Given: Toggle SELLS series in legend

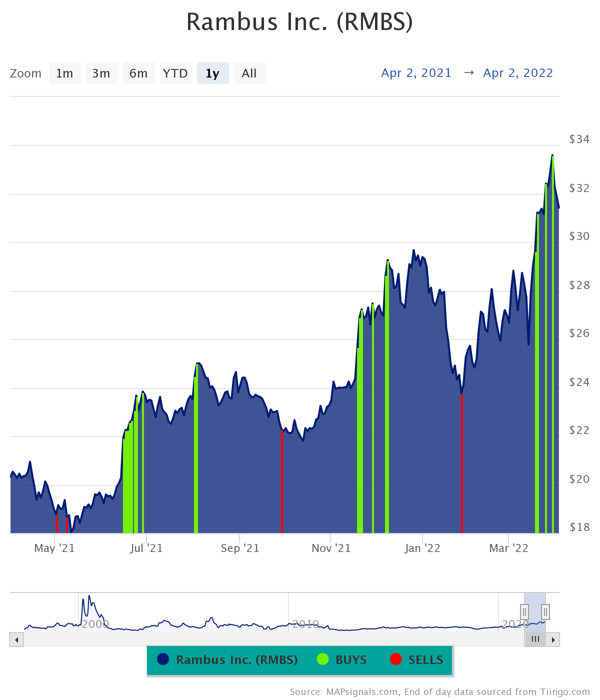Looking at the screenshot, I should pos(416,660).
